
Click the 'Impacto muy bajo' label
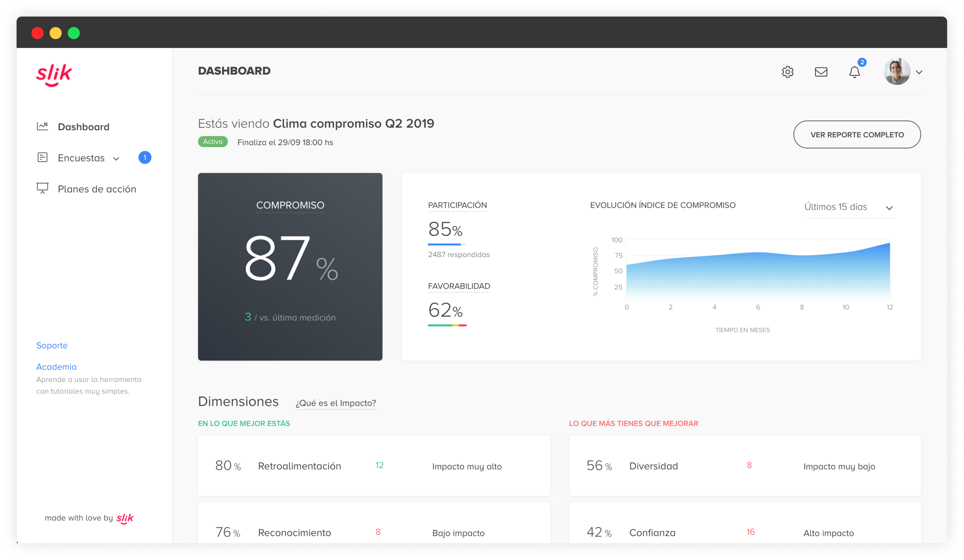(839, 467)
